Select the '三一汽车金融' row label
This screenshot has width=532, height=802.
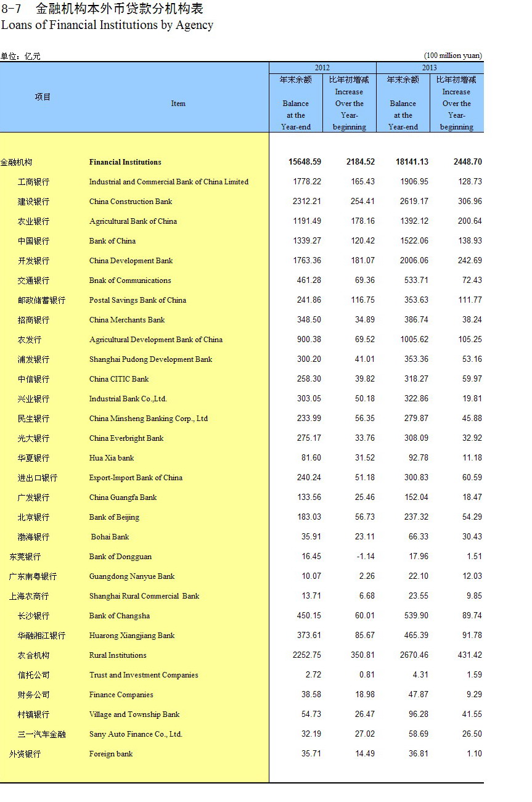[42, 734]
